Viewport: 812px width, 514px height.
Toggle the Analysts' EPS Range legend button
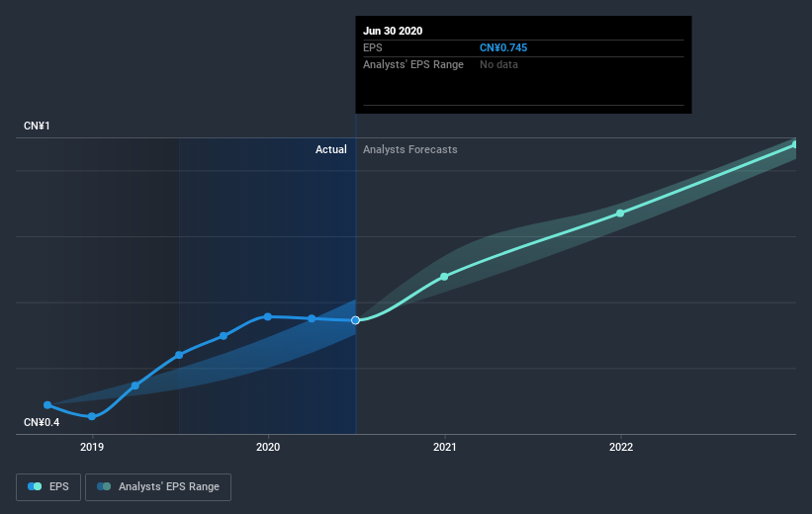point(158,486)
